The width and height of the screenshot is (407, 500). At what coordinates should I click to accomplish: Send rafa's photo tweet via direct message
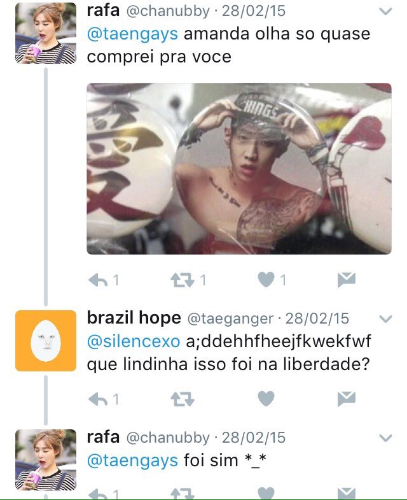click(347, 279)
